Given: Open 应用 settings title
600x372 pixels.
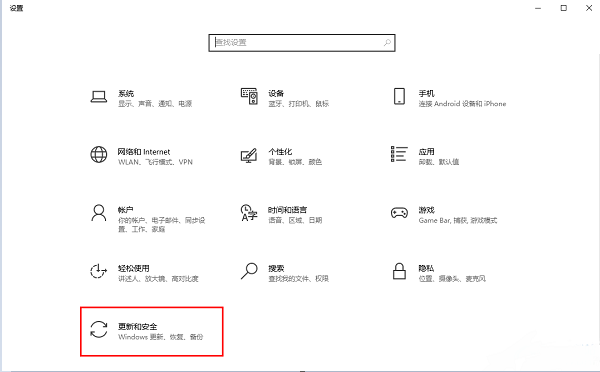Looking at the screenshot, I should point(426,152).
